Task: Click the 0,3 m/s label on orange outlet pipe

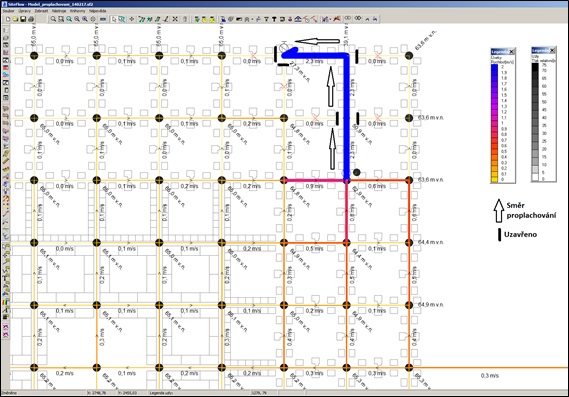Action: point(490,376)
